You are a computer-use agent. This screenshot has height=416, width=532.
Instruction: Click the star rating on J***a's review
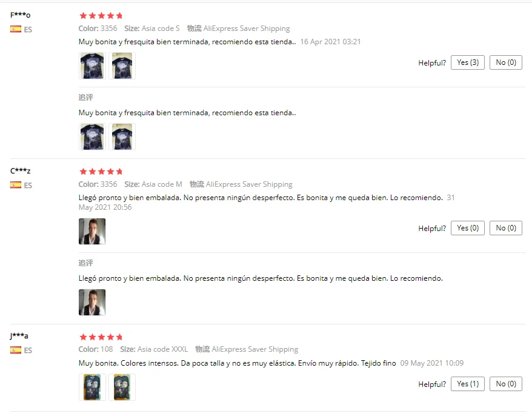[x=101, y=337]
